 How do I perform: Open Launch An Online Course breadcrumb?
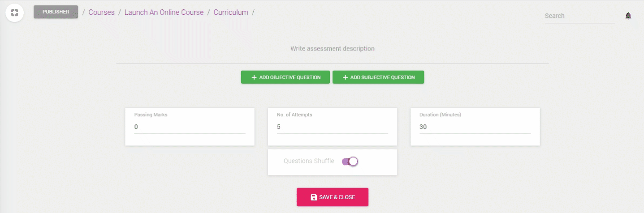point(164,13)
